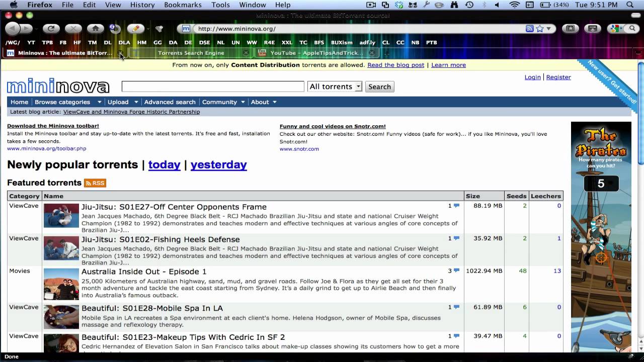The height and width of the screenshot is (362, 644).
Task: Go back with the Firefox back arrow
Action: pos(12,29)
